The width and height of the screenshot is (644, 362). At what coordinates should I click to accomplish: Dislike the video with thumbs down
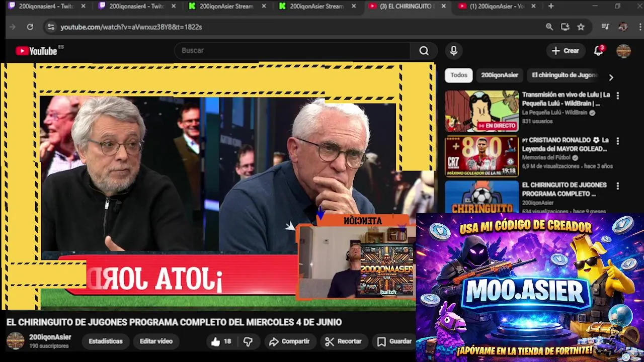click(x=248, y=341)
